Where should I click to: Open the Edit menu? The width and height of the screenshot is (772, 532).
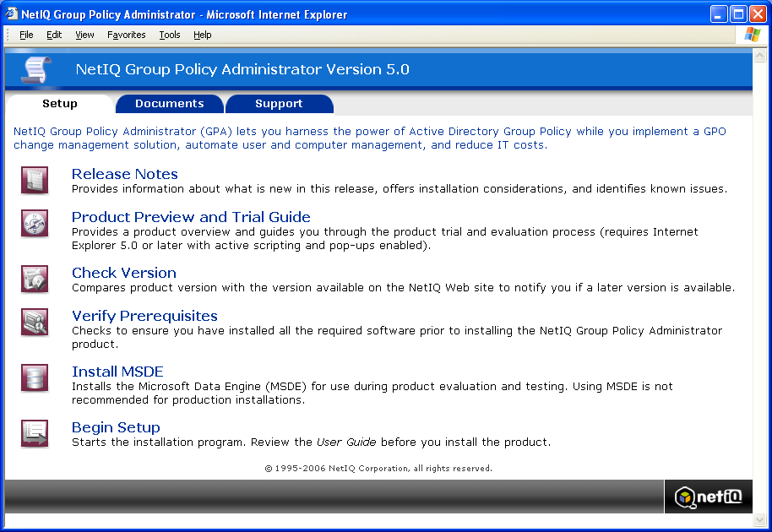[54, 35]
